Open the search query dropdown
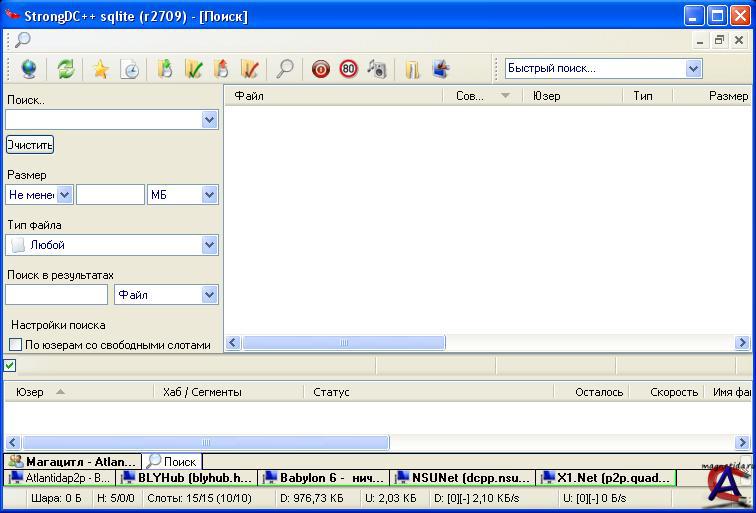Image resolution: width=756 pixels, height=513 pixels. coord(209,120)
